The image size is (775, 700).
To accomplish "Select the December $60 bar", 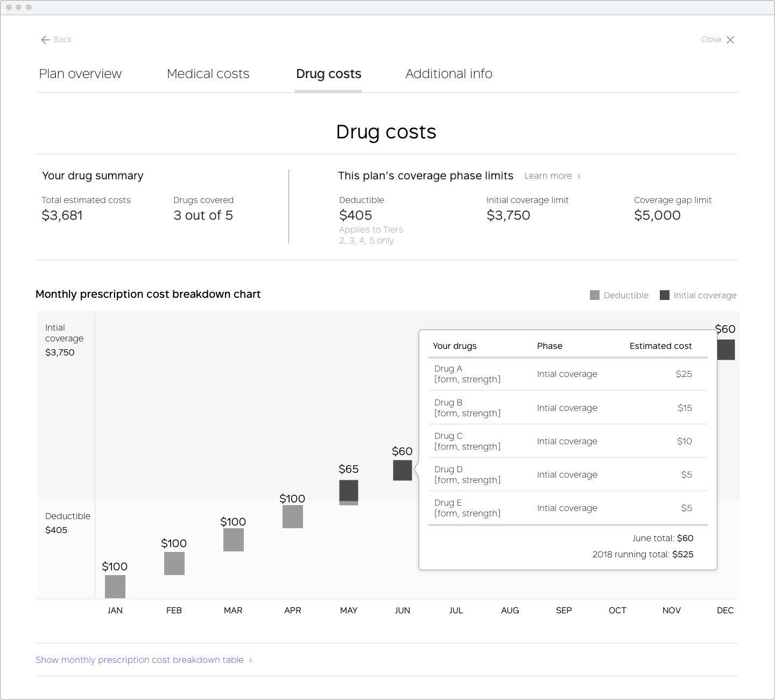I will (726, 349).
